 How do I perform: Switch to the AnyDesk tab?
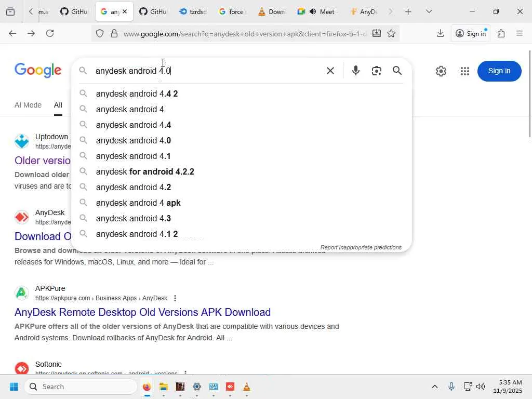(364, 11)
